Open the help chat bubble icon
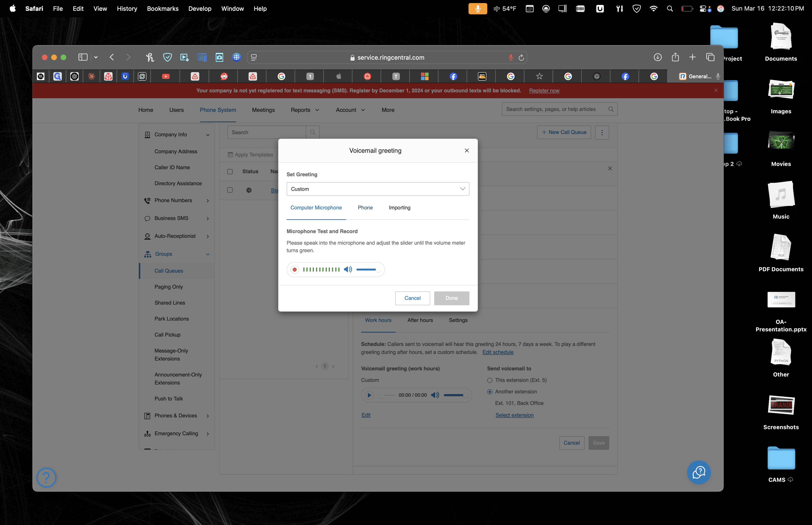 (699, 472)
